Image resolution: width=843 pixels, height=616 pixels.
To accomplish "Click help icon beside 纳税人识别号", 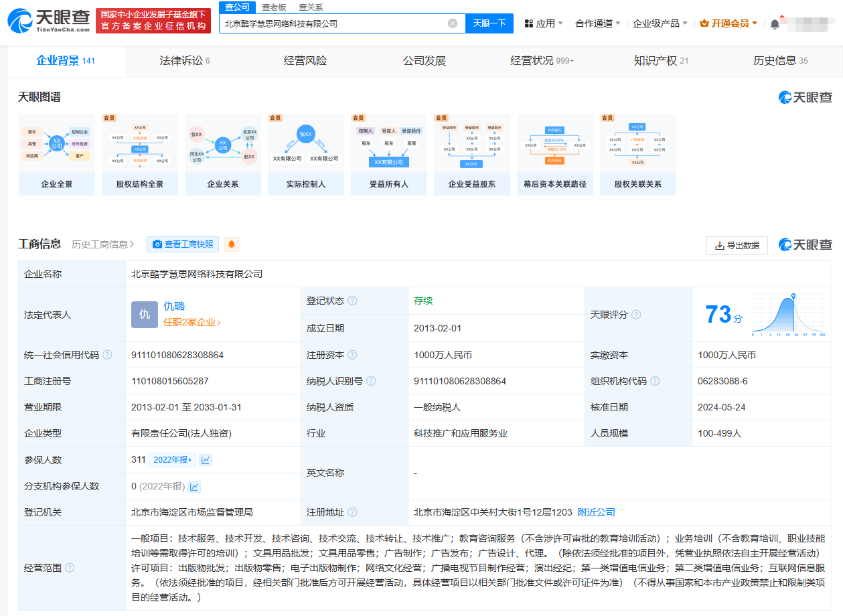I will coord(371,381).
